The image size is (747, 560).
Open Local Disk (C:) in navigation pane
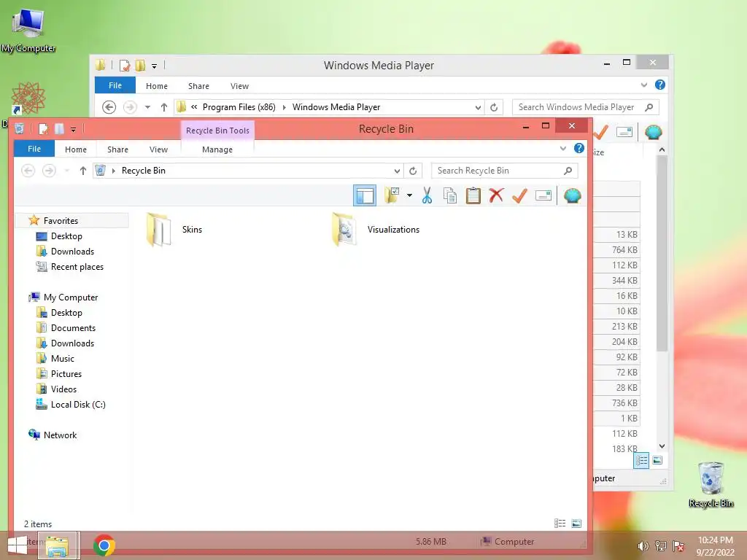78,404
